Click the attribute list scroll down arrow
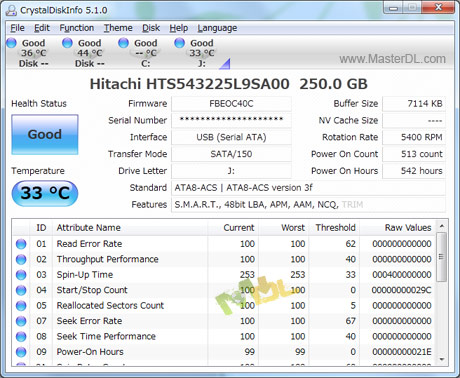This screenshot has width=460, height=378. pyautogui.click(x=442, y=359)
